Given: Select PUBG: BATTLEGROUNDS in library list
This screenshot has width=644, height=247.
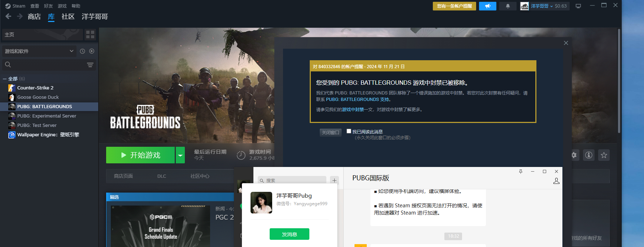Looking at the screenshot, I should pyautogui.click(x=49, y=106).
